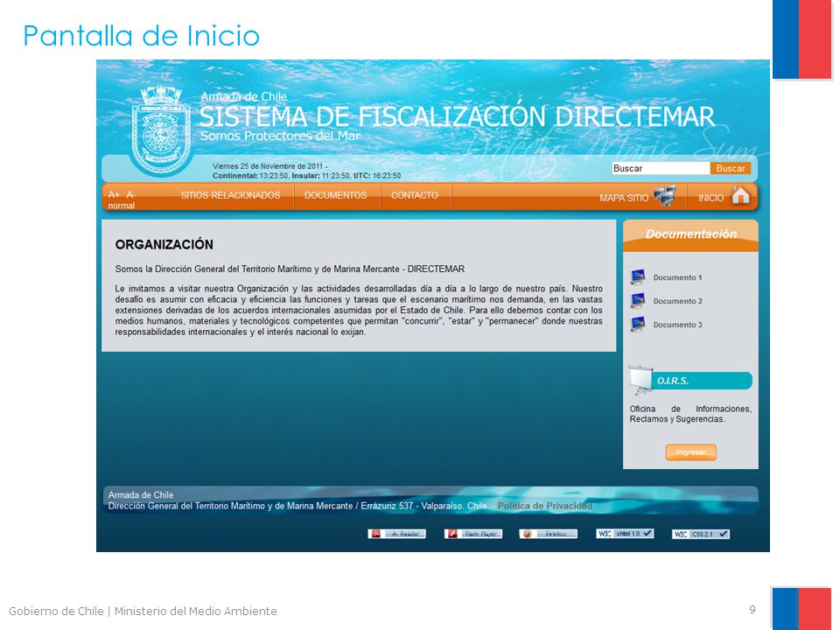Click the W3C xhtml 1.0 badge
This screenshot has height=630, width=840.
pyautogui.click(x=625, y=534)
